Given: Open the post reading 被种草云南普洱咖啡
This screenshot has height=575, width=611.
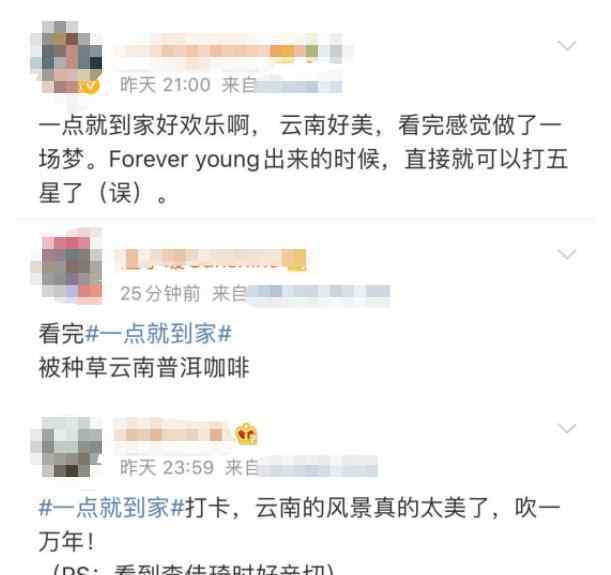Looking at the screenshot, I should 143,367.
